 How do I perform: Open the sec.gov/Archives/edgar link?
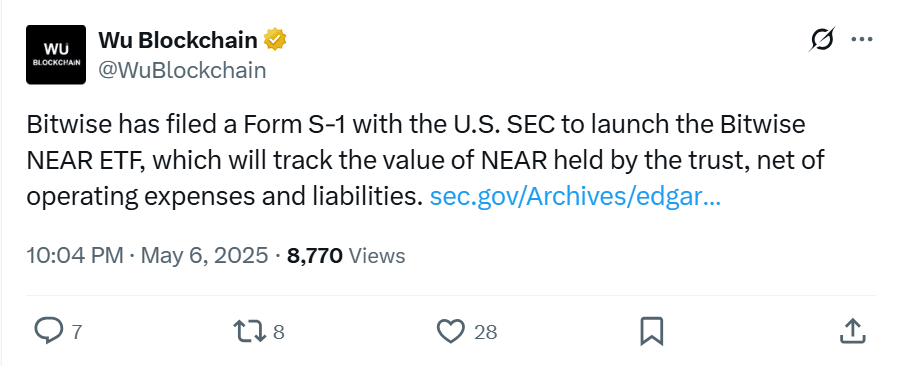575,197
